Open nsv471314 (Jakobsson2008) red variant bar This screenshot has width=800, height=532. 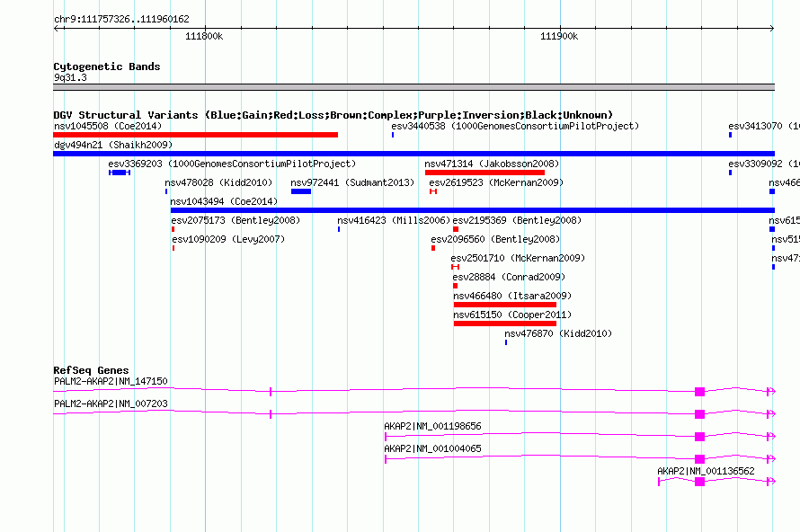coord(484,173)
